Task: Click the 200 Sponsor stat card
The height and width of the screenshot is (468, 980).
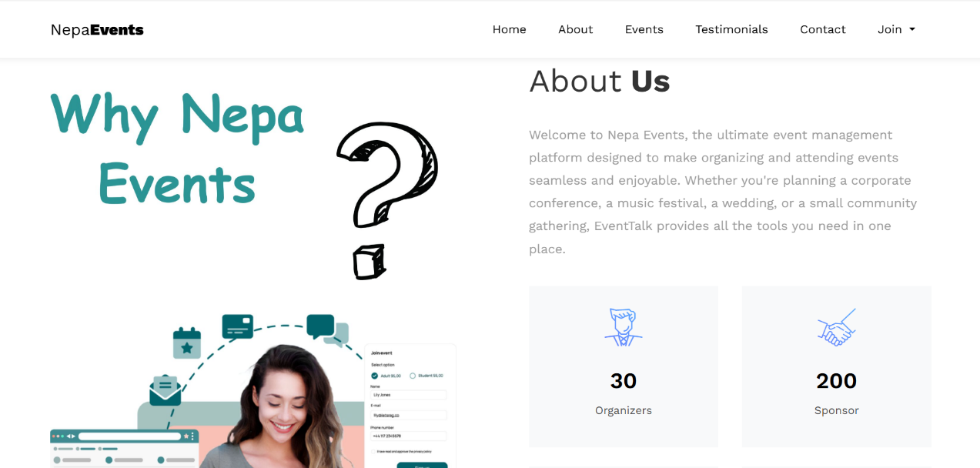Action: click(836, 366)
